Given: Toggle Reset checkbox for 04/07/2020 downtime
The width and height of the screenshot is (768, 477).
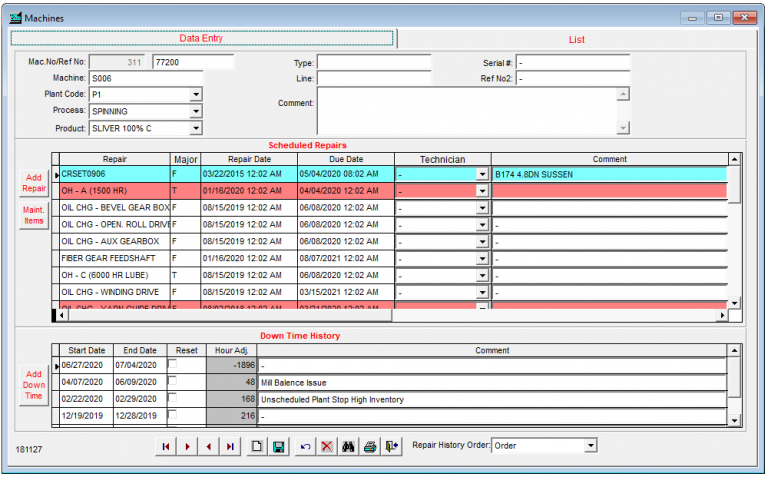Looking at the screenshot, I should click(x=172, y=381).
